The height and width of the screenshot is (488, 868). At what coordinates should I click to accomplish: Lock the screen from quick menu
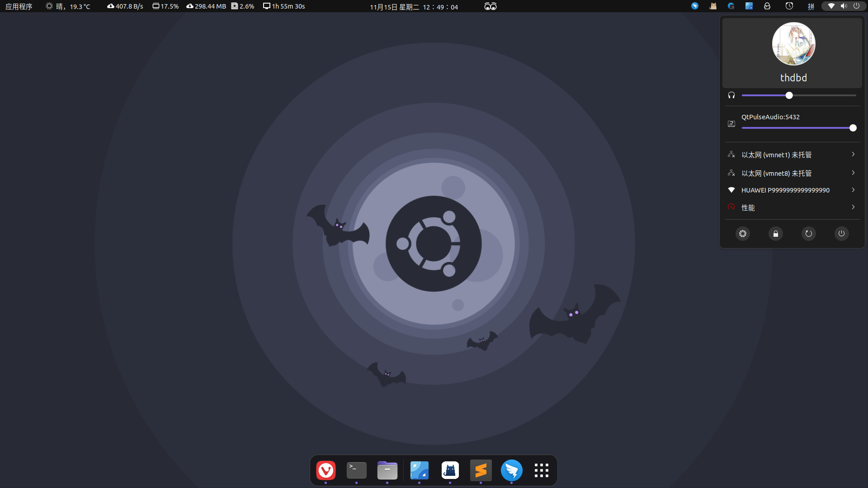[x=775, y=234]
